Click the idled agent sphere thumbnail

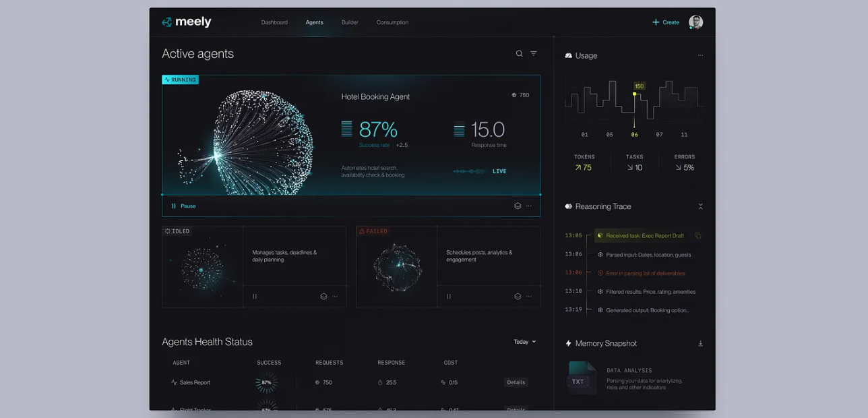click(202, 269)
